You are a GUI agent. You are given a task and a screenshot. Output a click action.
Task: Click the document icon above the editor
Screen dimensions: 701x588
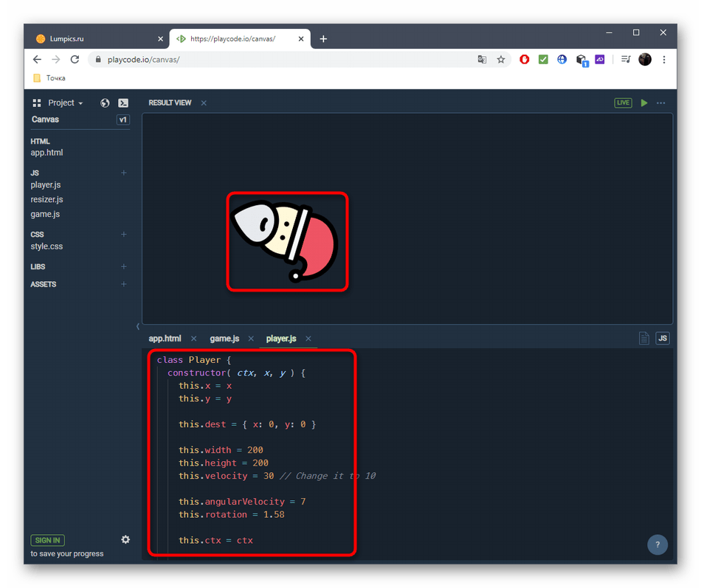[644, 339]
